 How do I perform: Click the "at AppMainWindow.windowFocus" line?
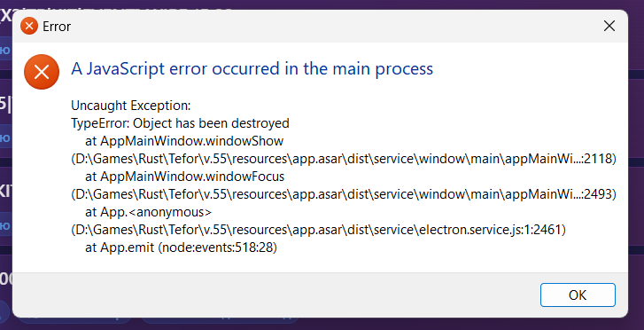[185, 177]
